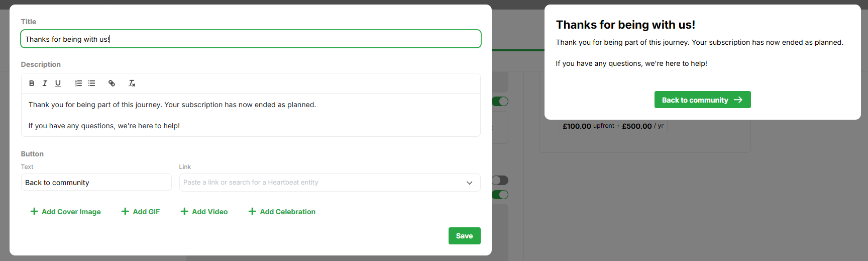
Task: Clear text formatting with the Tx icon
Action: point(132,83)
